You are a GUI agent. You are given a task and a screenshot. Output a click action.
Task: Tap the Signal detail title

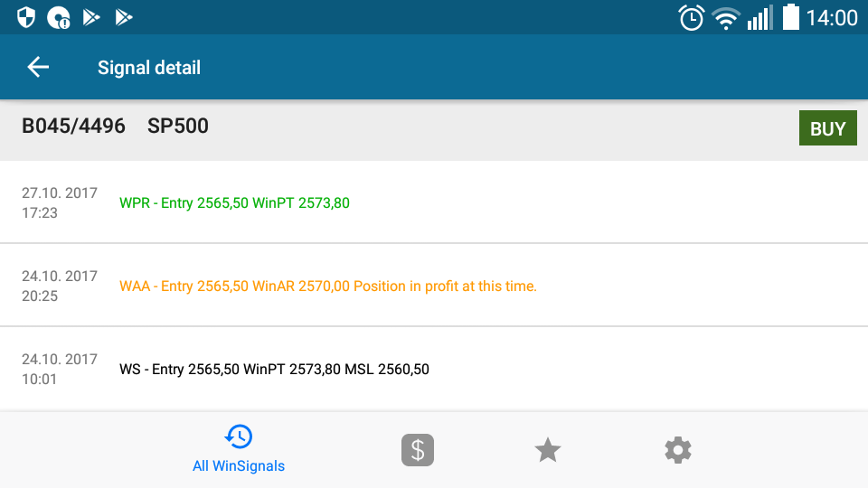point(149,68)
